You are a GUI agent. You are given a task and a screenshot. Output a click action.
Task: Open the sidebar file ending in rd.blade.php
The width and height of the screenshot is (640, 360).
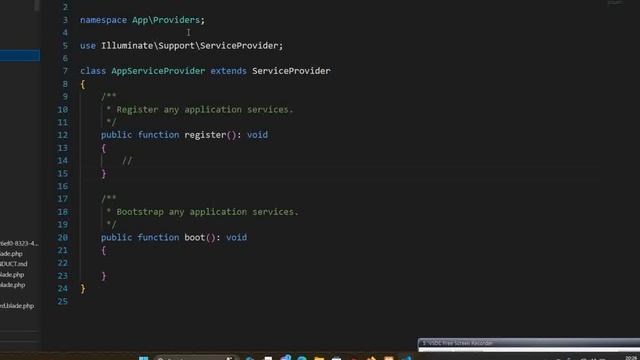click(x=17, y=306)
